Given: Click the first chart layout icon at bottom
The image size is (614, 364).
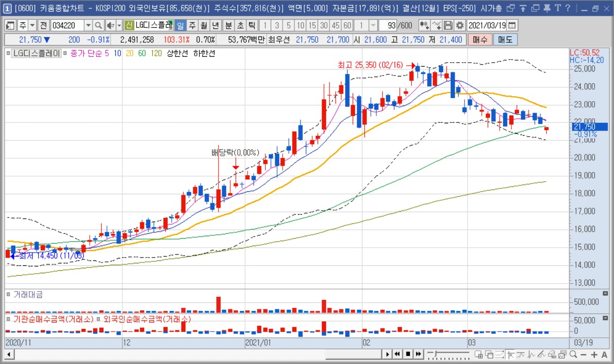Looking at the screenshot, I should pos(478,354).
